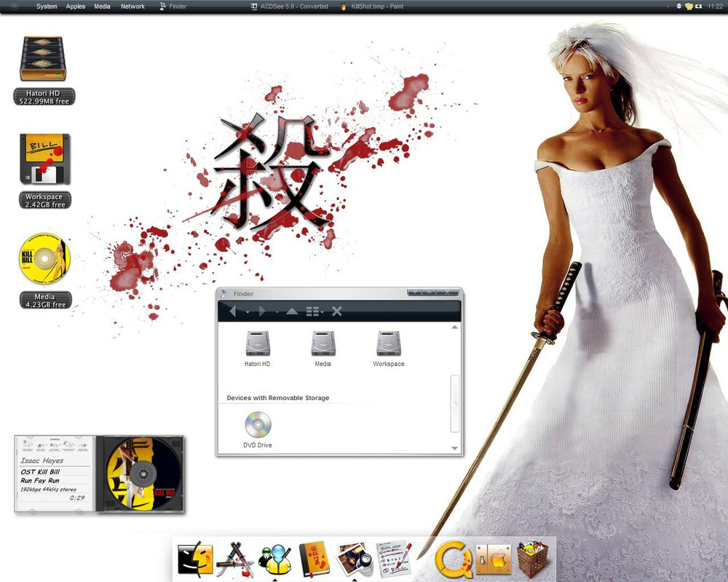Click the X delete icon in Finder toolbar

coord(337,311)
